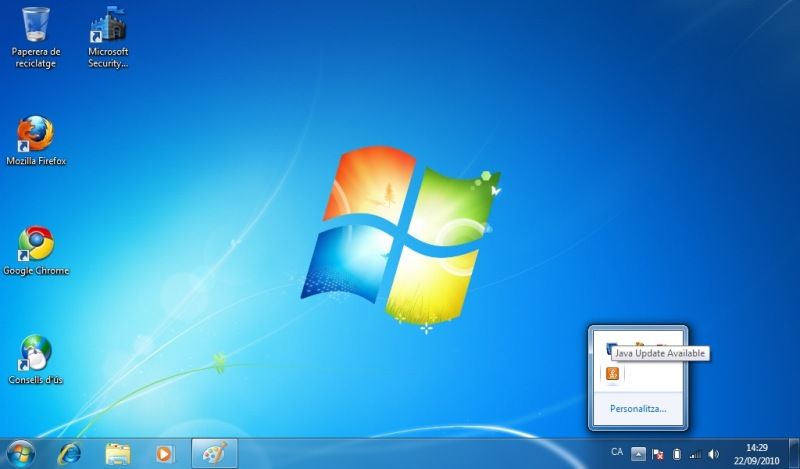The height and width of the screenshot is (469, 800).
Task: Launch Windows Media Player from taskbar
Action: 164,454
